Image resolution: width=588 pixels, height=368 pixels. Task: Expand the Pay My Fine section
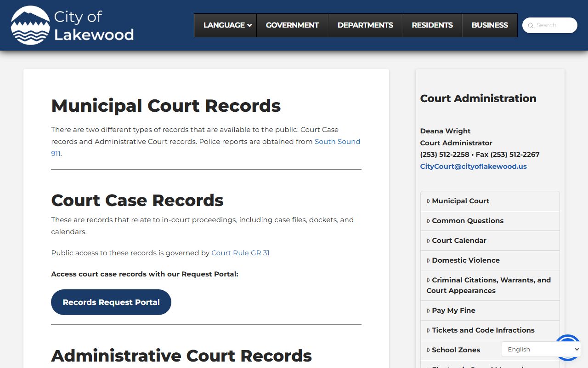(453, 310)
